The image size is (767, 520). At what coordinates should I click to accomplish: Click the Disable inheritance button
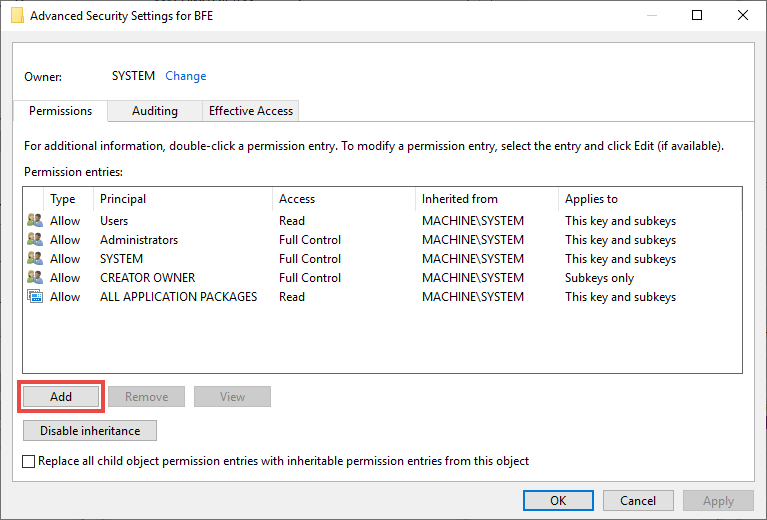coord(90,430)
